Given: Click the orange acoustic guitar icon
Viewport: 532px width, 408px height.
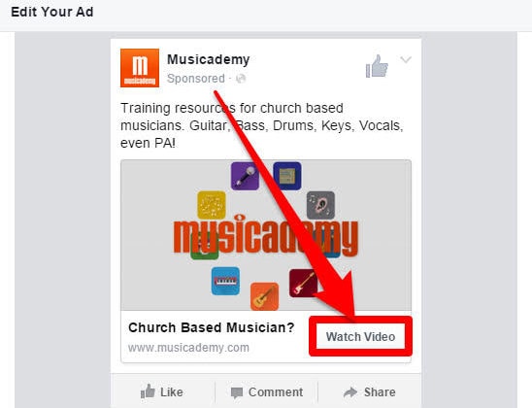Looking at the screenshot, I should click(x=264, y=296).
